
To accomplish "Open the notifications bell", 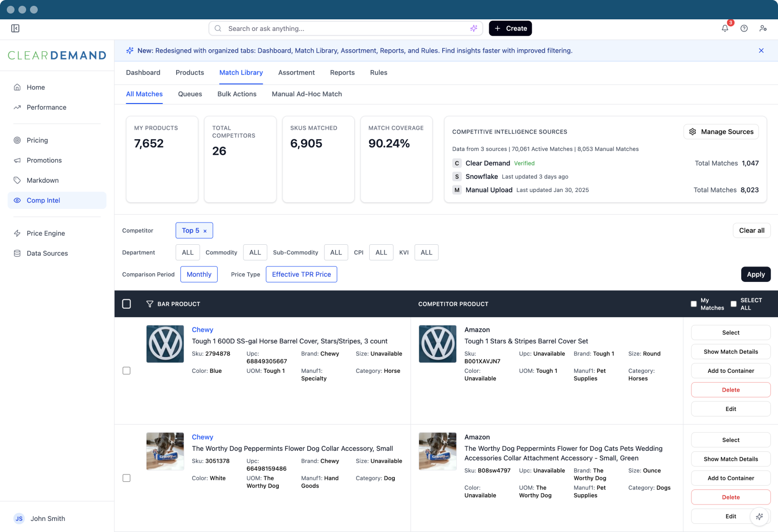I will click(x=725, y=29).
